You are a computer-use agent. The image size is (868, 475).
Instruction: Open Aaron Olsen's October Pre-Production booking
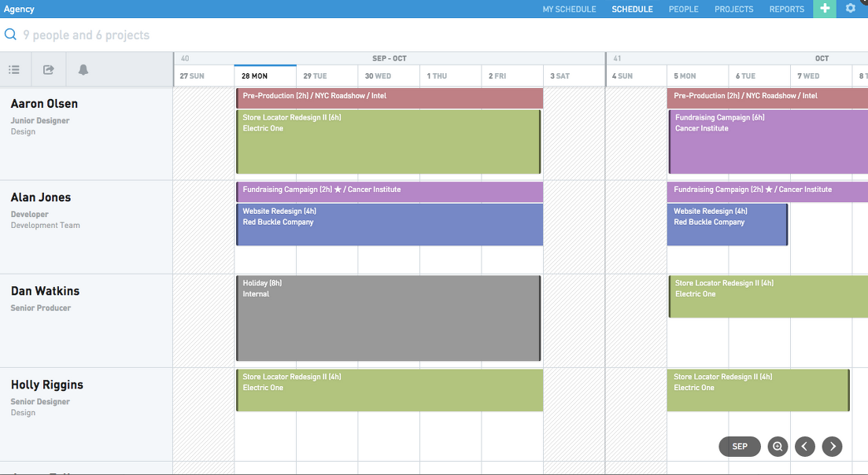(767, 98)
